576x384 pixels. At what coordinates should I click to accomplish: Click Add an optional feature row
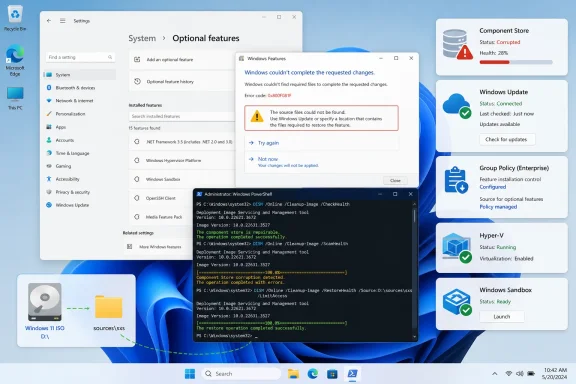[x=182, y=60]
